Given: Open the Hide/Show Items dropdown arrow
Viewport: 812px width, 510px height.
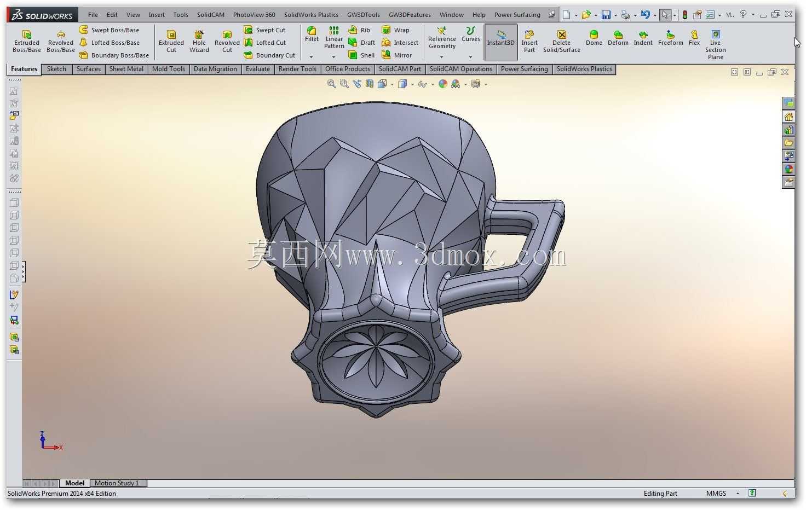Looking at the screenshot, I should (x=433, y=84).
